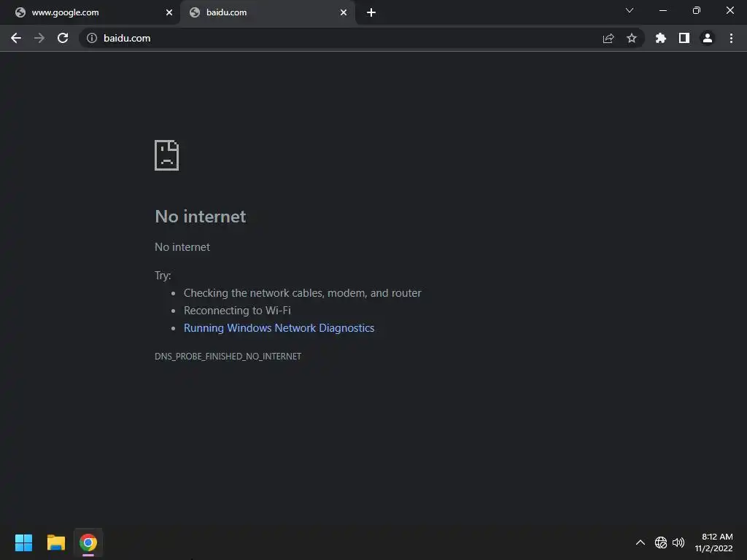Open the Chrome profile avatar
Image resolution: width=747 pixels, height=560 pixels.
click(708, 38)
